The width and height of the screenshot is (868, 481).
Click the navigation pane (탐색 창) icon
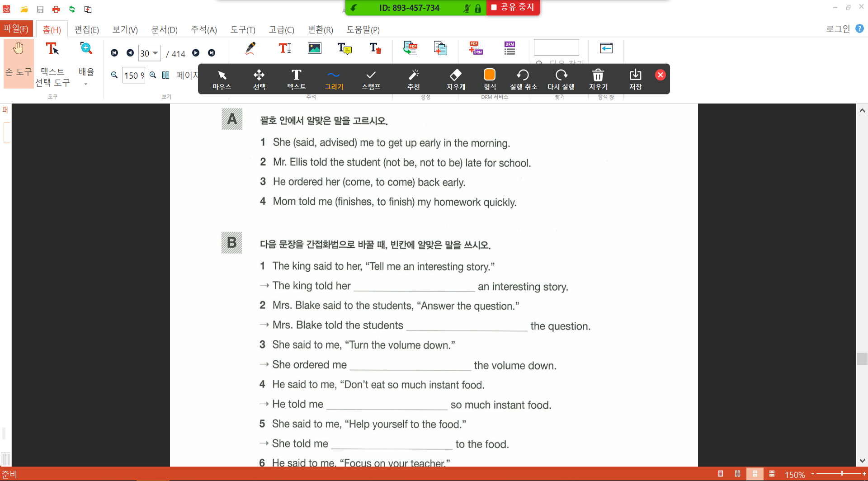pyautogui.click(x=606, y=48)
